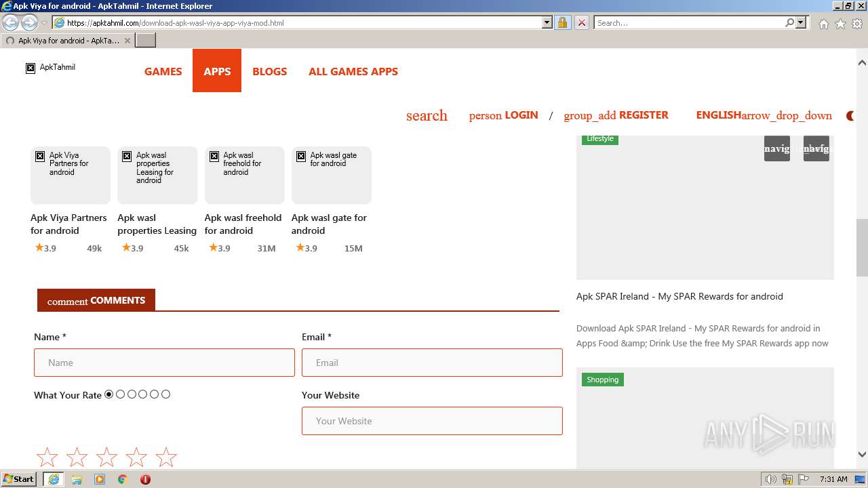Open Apk Viya Partners for android link
Image resolution: width=868 pixels, height=488 pixels.
68,224
